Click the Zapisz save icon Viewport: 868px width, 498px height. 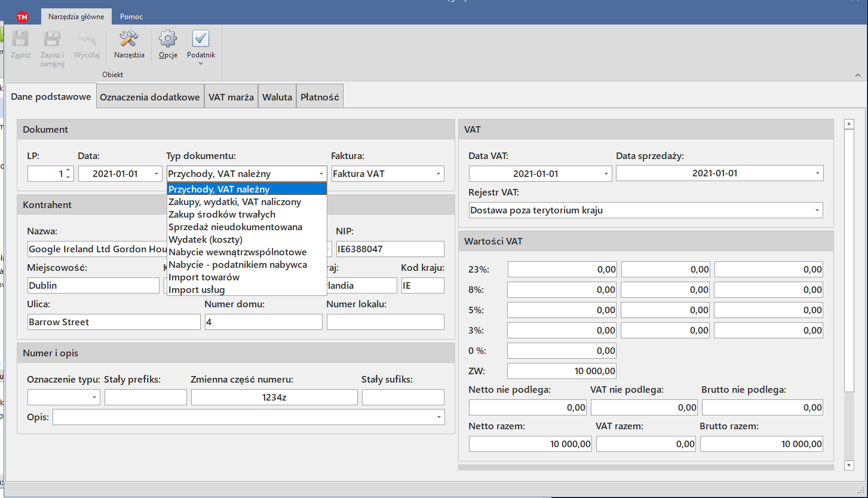[x=20, y=40]
